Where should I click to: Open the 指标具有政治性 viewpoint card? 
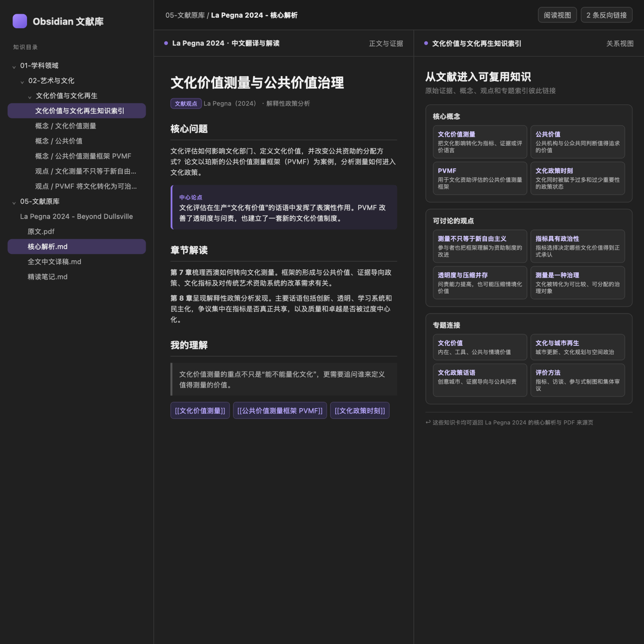(x=577, y=246)
